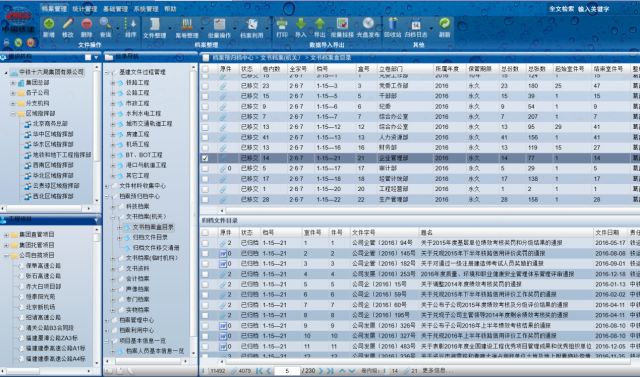Click the red 删除 delete icon
Screen dimensions: 640x377
[87, 24]
